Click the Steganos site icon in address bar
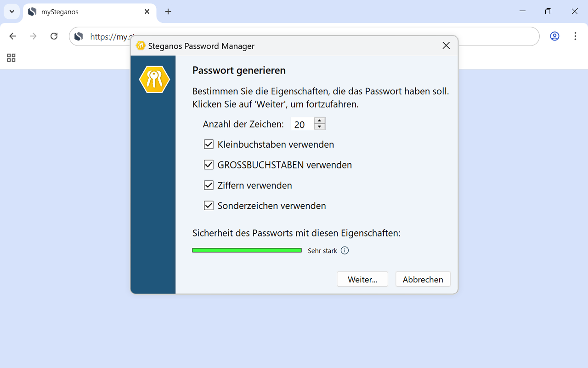 coord(79,36)
